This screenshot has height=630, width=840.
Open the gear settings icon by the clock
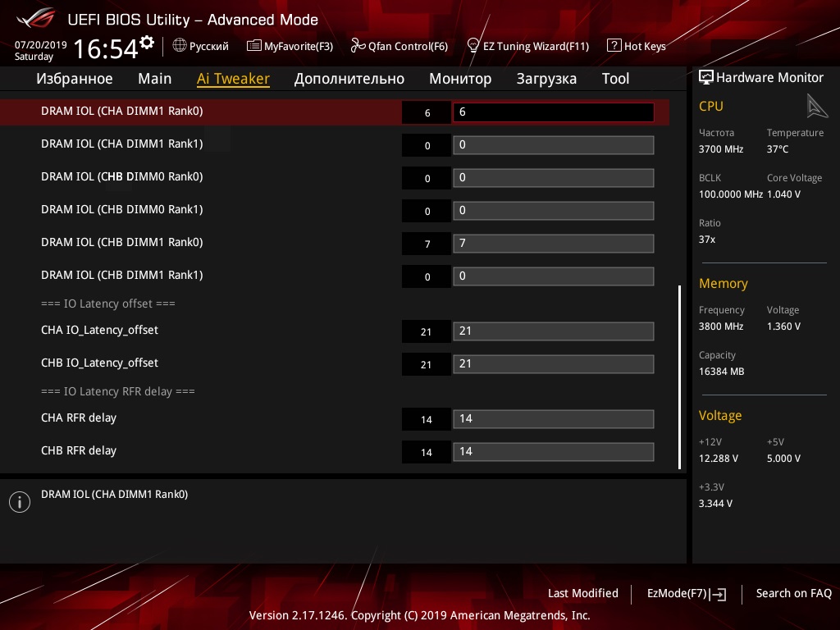point(147,43)
